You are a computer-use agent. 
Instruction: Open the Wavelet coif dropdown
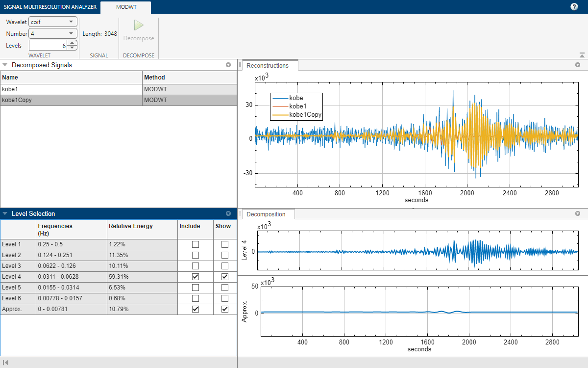point(53,22)
